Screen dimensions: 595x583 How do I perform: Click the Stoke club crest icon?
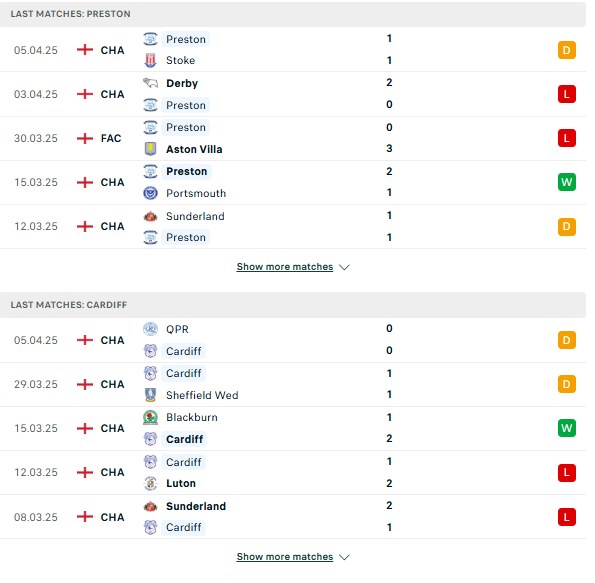tap(150, 60)
